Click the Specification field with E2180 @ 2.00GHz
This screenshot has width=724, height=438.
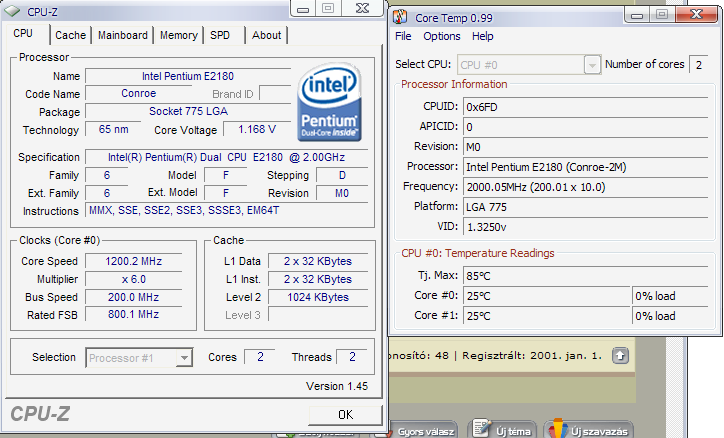(x=226, y=157)
